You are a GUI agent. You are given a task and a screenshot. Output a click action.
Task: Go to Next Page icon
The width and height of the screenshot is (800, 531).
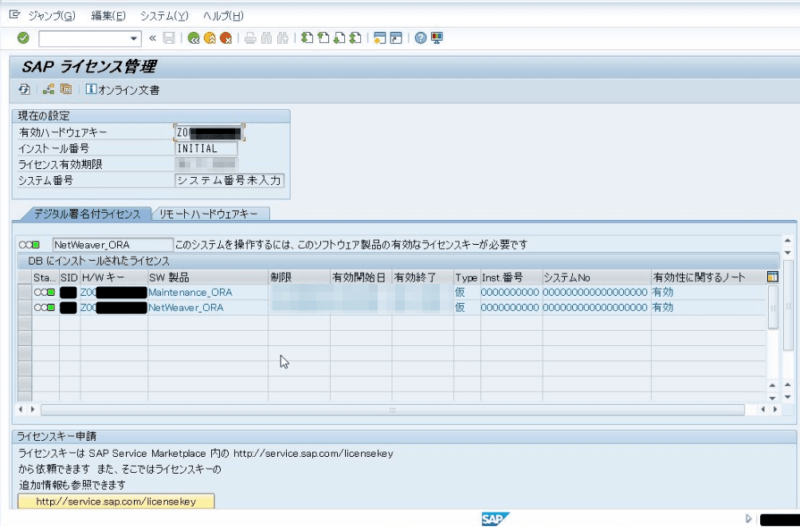(339, 38)
